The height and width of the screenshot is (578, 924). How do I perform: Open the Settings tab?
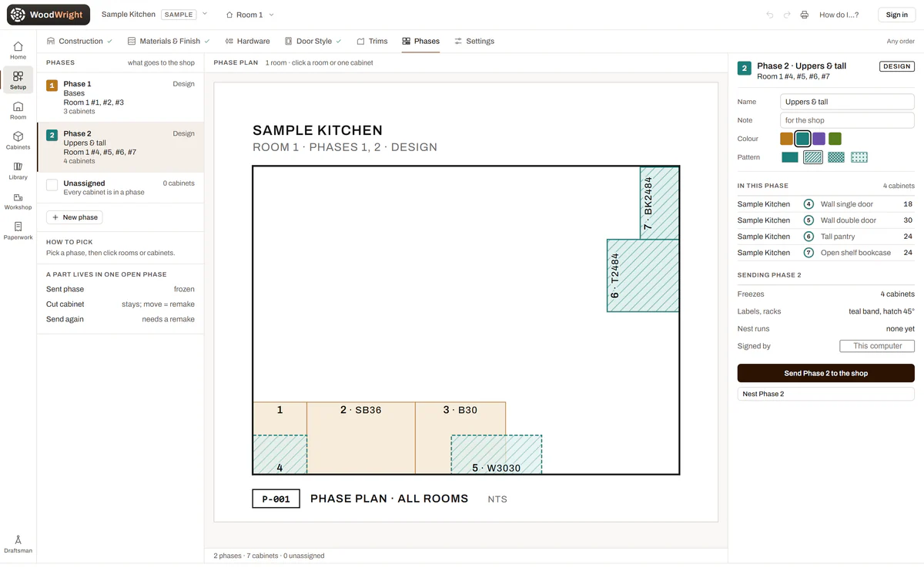point(474,42)
